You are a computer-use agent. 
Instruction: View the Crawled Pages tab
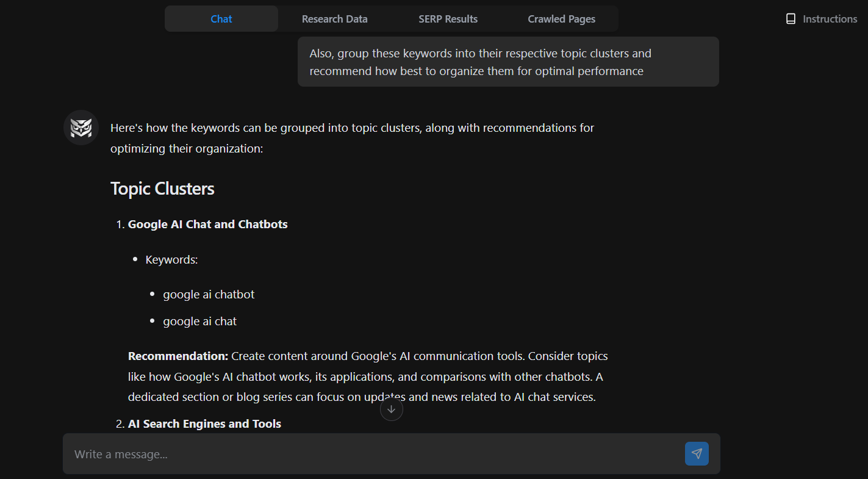[x=561, y=18]
